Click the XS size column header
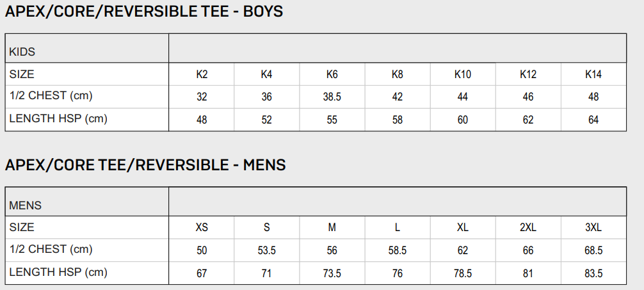The image size is (644, 290). [x=202, y=229]
